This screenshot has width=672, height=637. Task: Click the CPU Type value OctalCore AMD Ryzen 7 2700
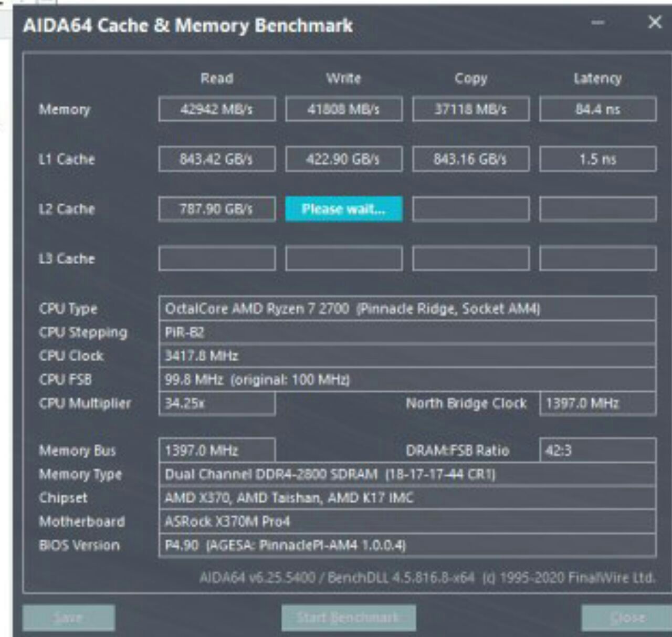point(407,309)
